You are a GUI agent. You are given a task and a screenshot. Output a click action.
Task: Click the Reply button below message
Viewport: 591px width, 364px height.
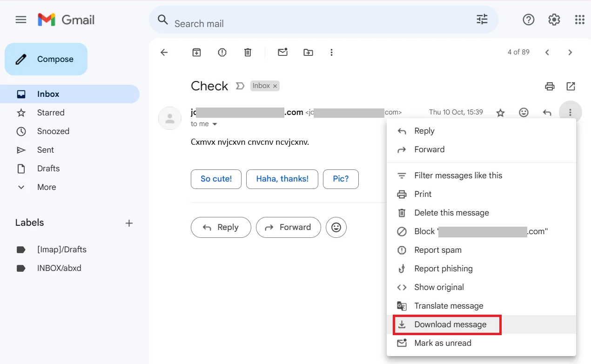point(221,227)
